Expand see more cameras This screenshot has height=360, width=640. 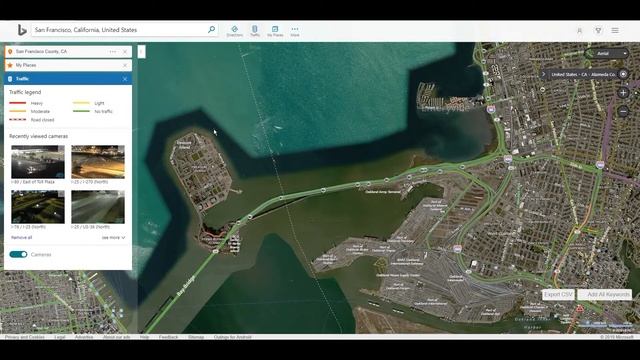click(113, 238)
